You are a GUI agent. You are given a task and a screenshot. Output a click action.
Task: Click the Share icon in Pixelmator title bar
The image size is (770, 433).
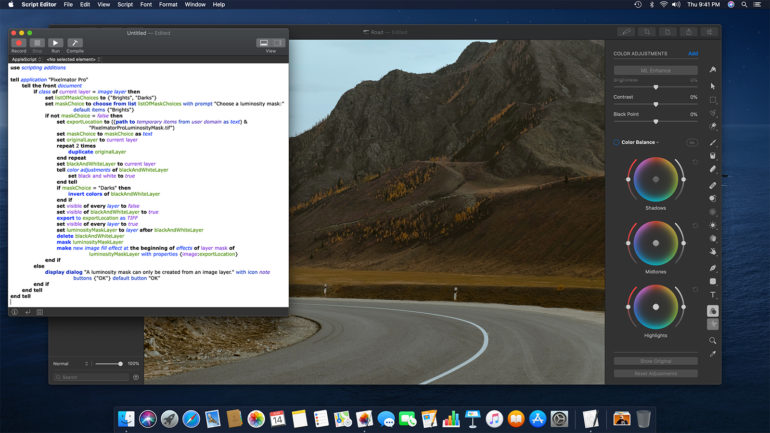(688, 32)
